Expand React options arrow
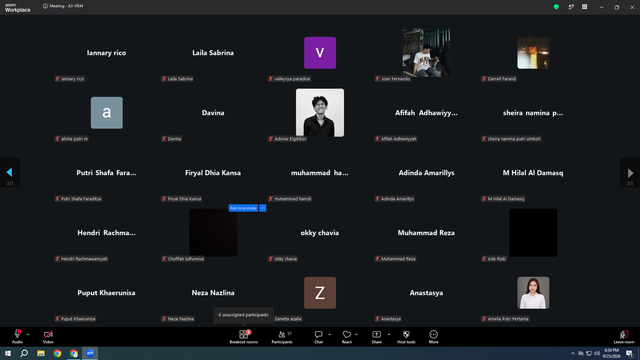Screen dimensions: 640x360 click(356, 334)
